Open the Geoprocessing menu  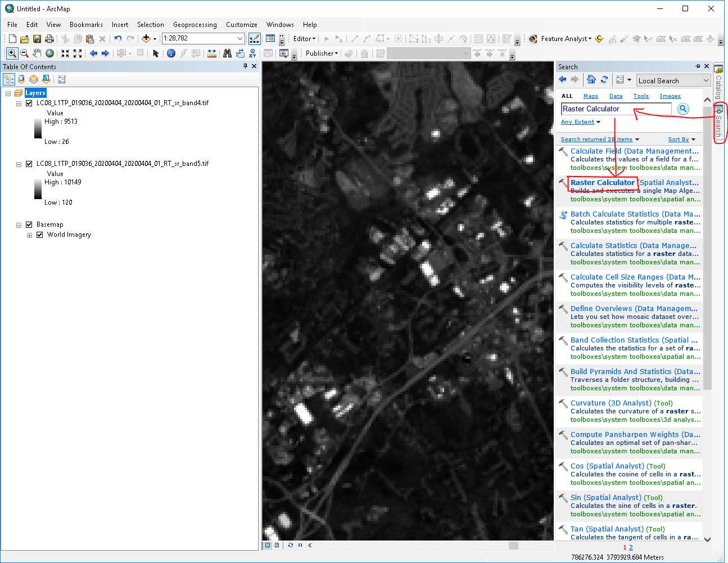pyautogui.click(x=195, y=25)
